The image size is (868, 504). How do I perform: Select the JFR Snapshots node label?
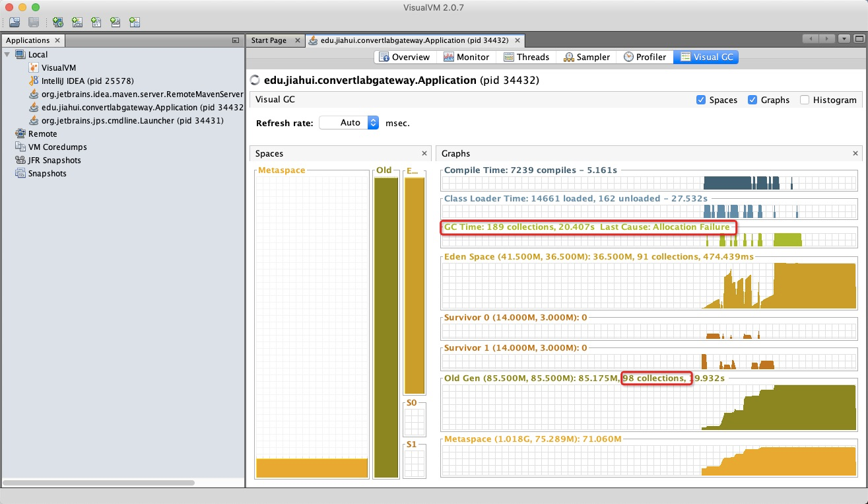54,161
